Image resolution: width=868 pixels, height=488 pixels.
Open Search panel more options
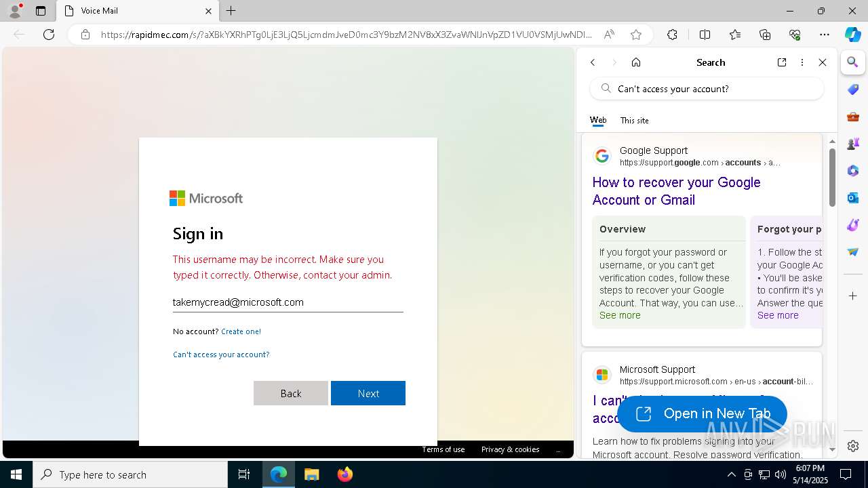pos(802,62)
